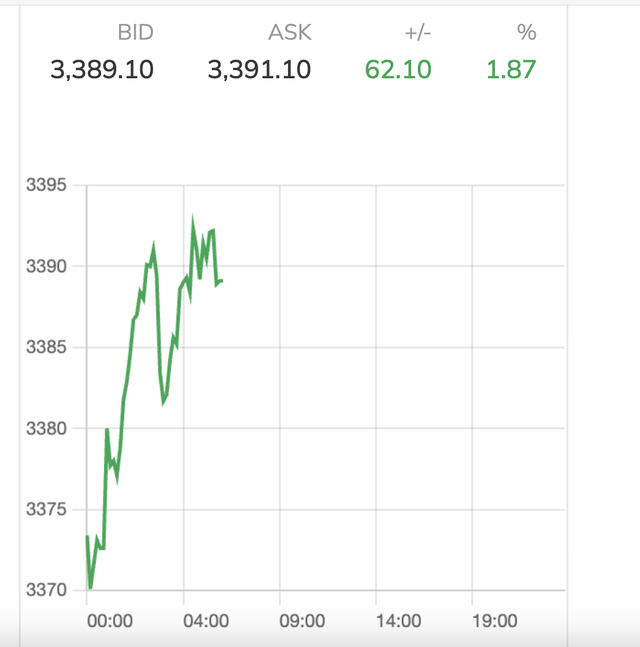Image resolution: width=640 pixels, height=647 pixels.
Task: Click the 19:00 time axis label
Action: (494, 621)
